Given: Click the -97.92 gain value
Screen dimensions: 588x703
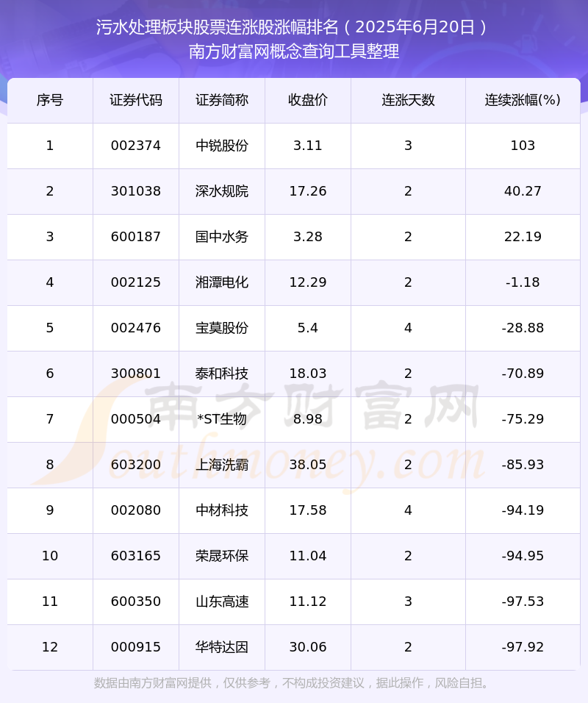Looking at the screenshot, I should [523, 647].
